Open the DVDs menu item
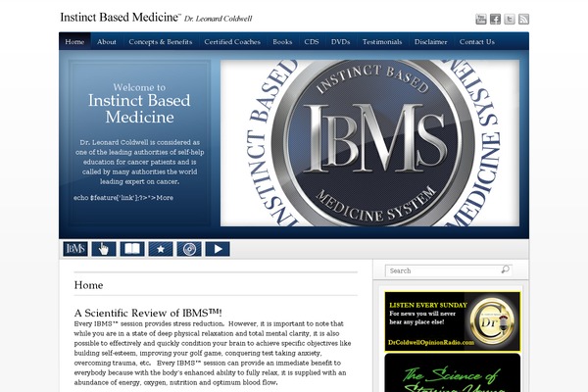 pyautogui.click(x=340, y=41)
